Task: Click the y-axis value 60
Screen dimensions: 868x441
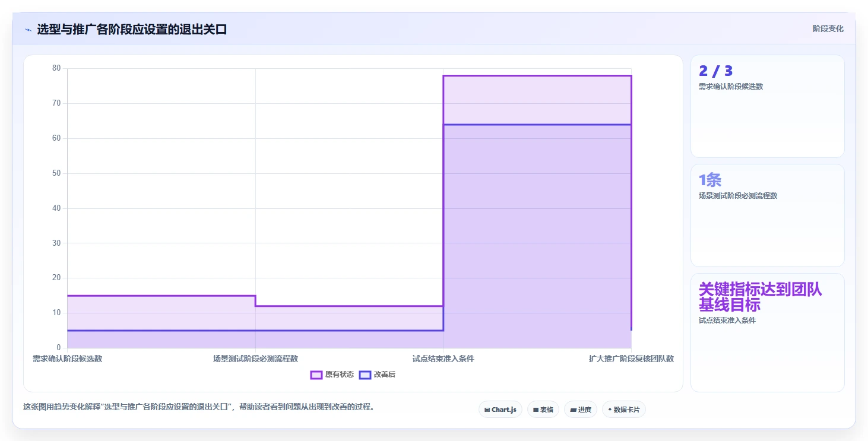Action: point(56,138)
